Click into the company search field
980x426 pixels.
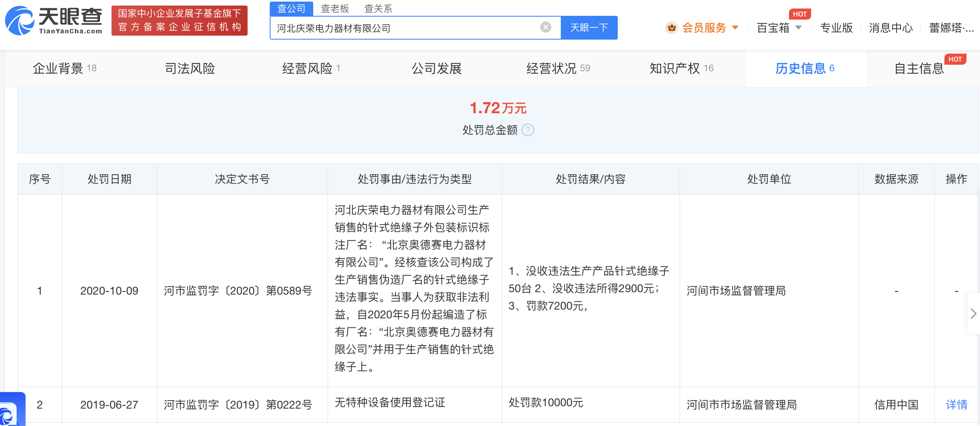(x=403, y=28)
